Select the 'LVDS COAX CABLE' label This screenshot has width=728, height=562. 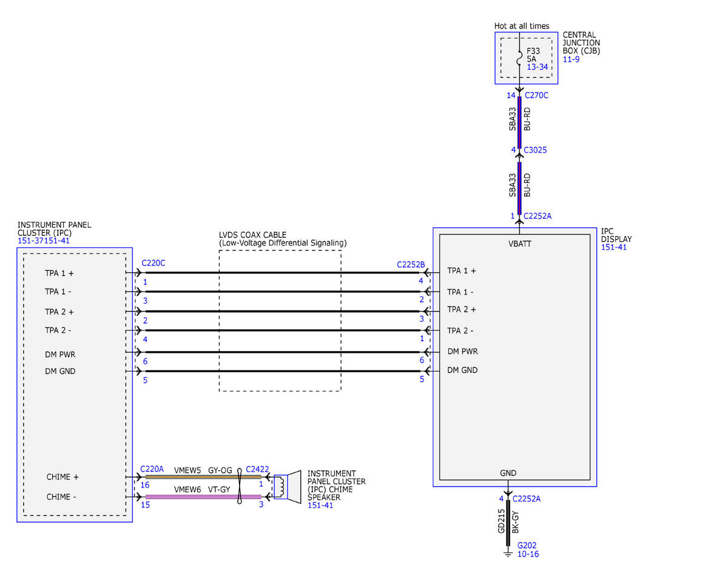click(x=252, y=235)
